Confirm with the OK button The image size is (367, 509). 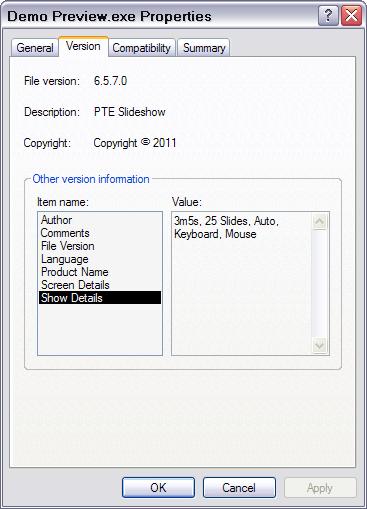click(158, 488)
